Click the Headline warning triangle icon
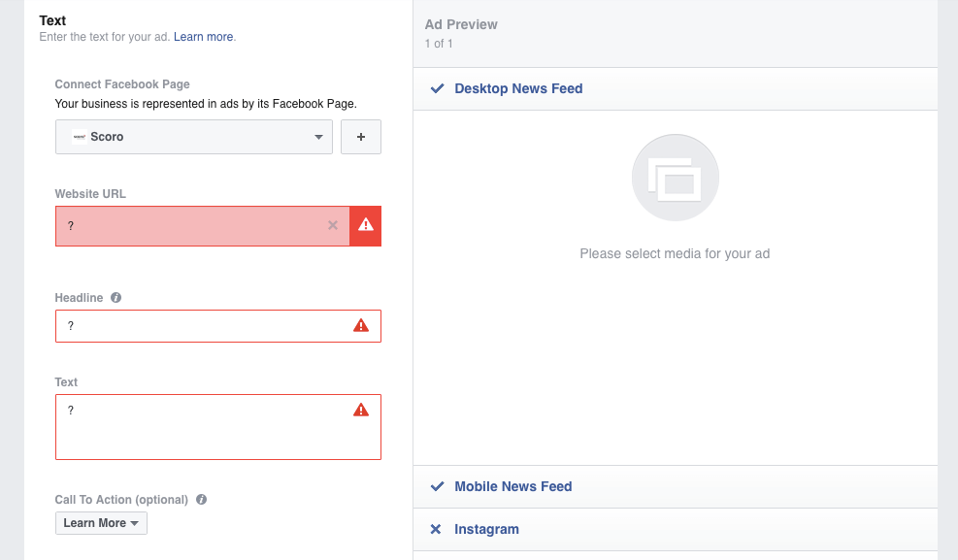 point(361,325)
